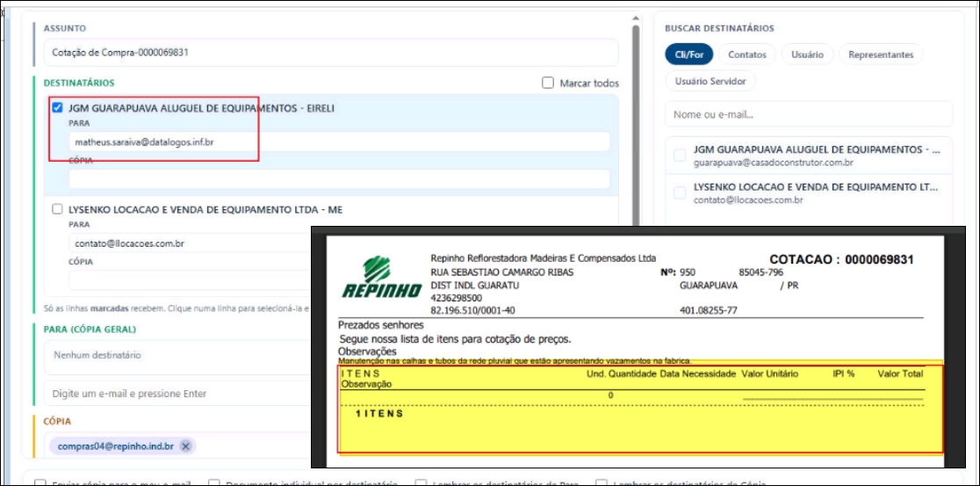Click the guarapuava@casadoconstrutor.com.br email in results

pos(773,163)
